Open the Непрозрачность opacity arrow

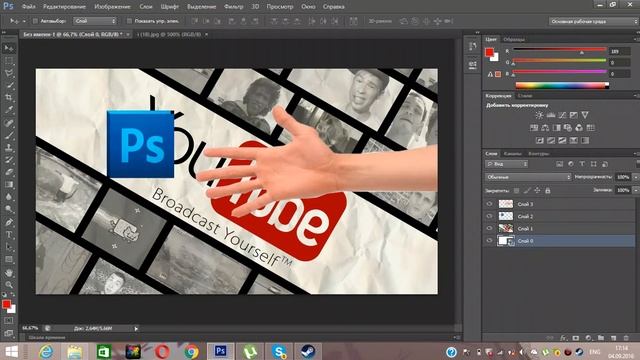click(635, 177)
